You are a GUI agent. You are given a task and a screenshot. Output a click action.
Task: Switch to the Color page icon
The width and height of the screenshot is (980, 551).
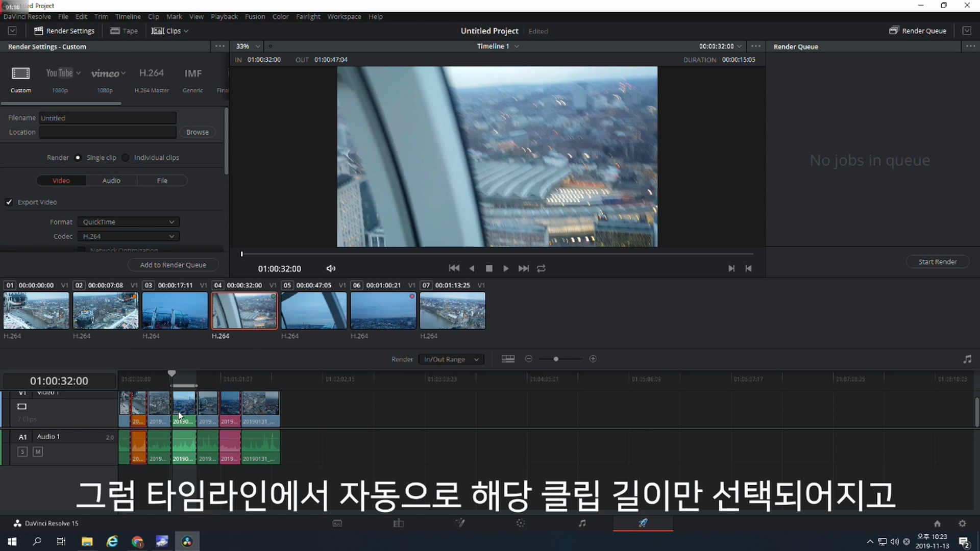(x=520, y=523)
